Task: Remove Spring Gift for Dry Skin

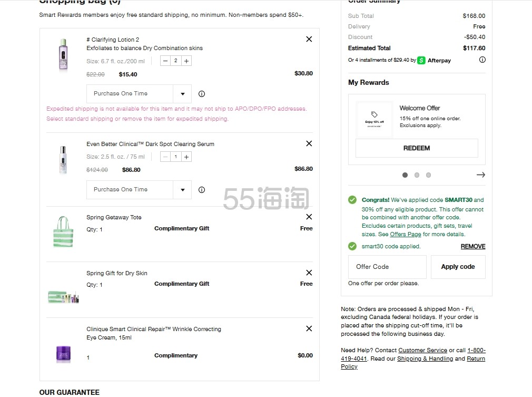Action: click(x=309, y=273)
